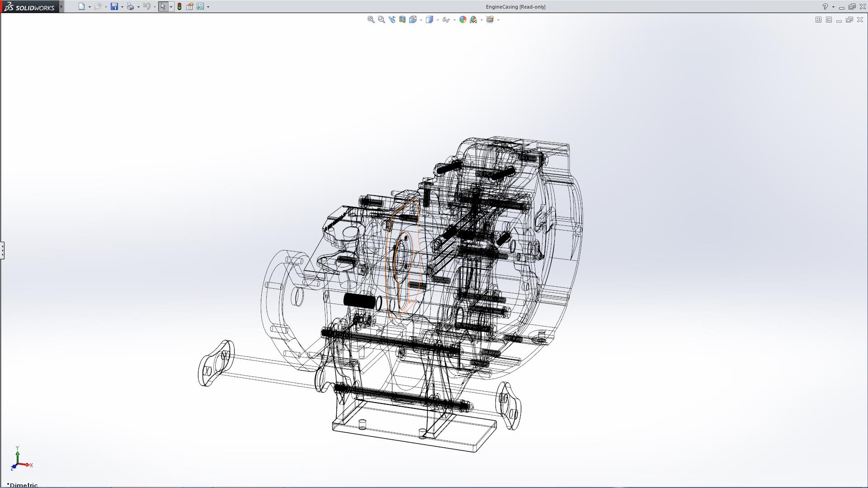Open the File Properties icon
Viewport: 868px width, 488px height.
[190, 7]
